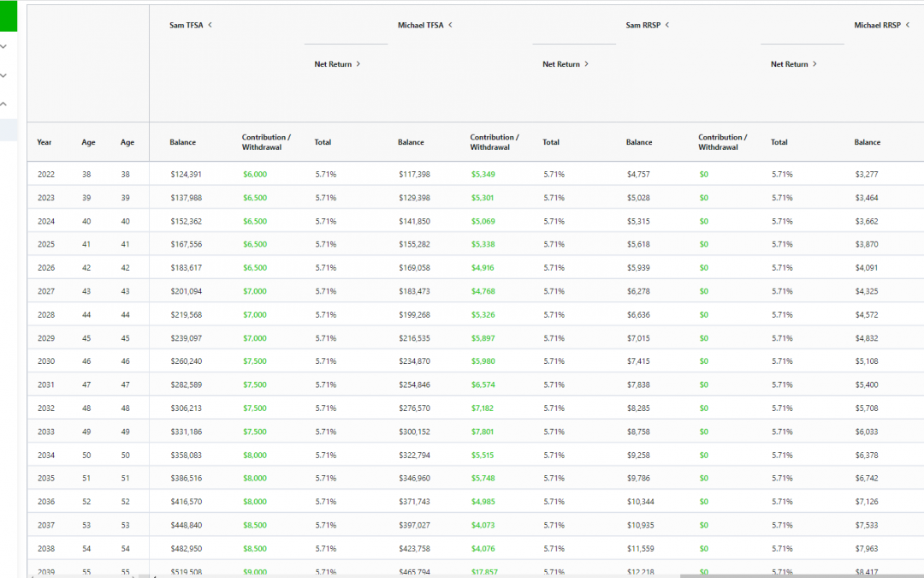The width and height of the screenshot is (924, 578).
Task: Click the horizontal scrollbar thumb at bottom
Action: pos(802,575)
